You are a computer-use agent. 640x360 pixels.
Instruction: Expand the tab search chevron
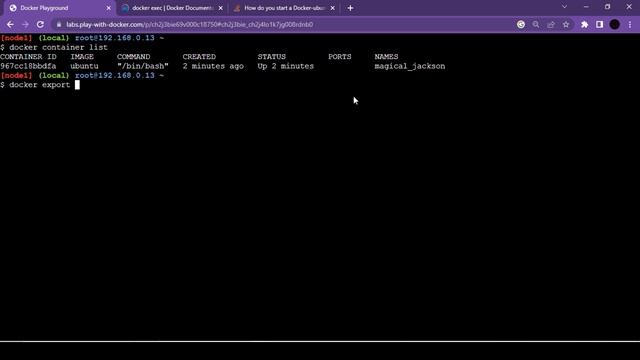(x=564, y=7)
